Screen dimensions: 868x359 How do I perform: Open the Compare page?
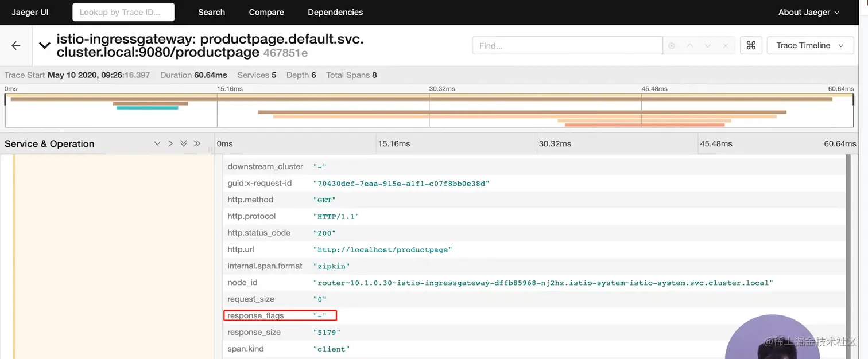coord(266,12)
